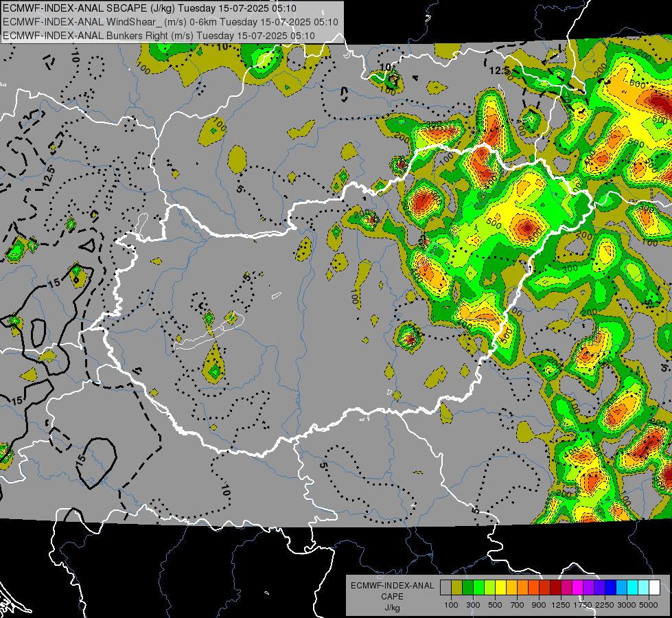The image size is (672, 618).
Task: Click the legend scale value 700
Action: click(x=518, y=605)
